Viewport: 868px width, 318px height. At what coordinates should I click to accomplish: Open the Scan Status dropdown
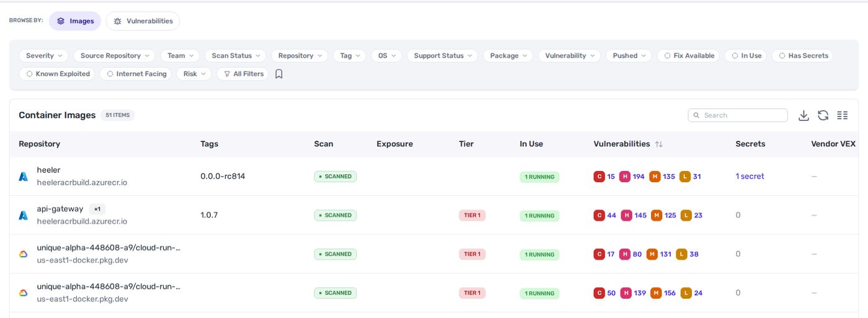(235, 56)
